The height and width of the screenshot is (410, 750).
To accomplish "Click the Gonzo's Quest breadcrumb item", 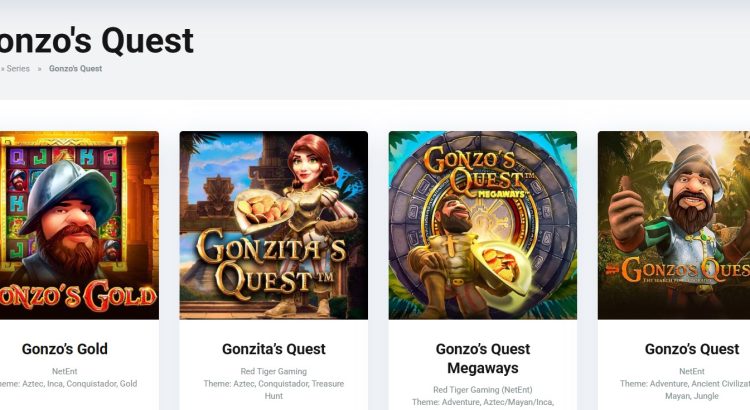I will (75, 68).
